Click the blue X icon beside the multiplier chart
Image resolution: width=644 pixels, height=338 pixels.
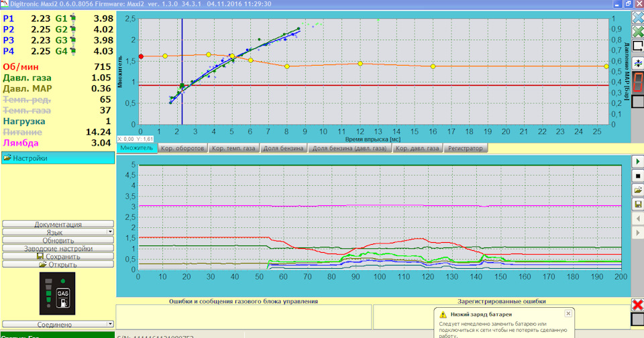tap(638, 17)
